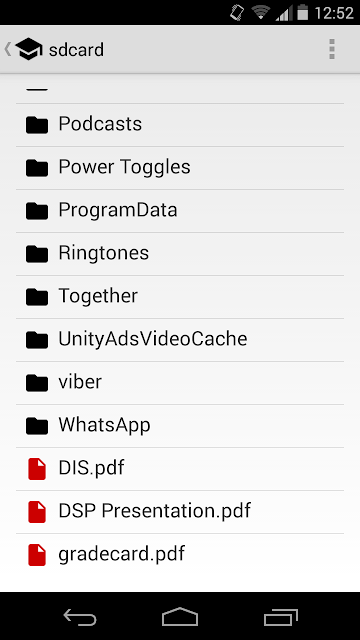Click the Podcasts folder icon
This screenshot has width=360, height=640.
tap(37, 124)
